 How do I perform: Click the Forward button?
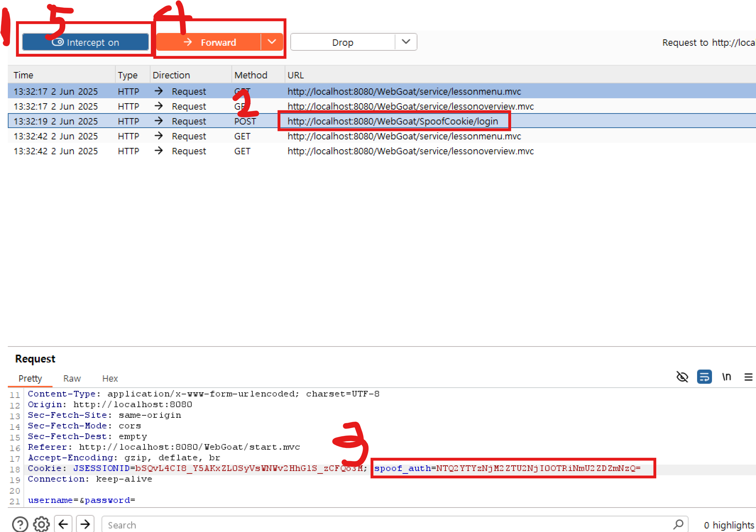pyautogui.click(x=209, y=43)
